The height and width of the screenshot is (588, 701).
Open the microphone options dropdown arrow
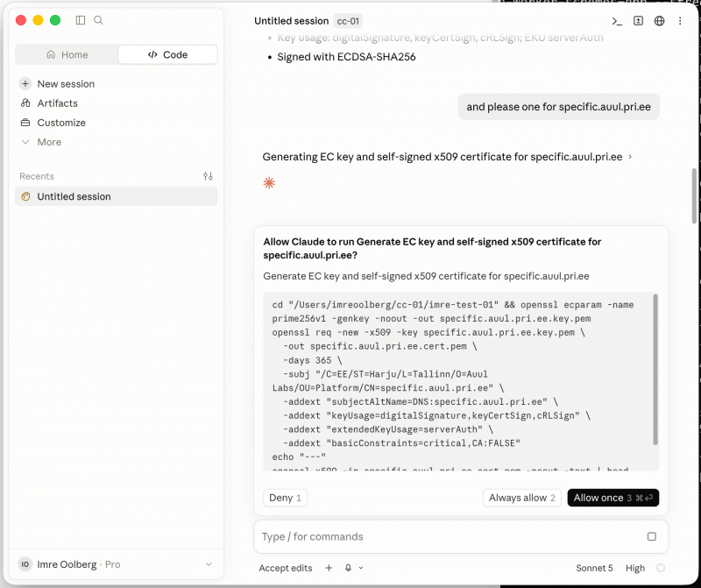click(361, 568)
